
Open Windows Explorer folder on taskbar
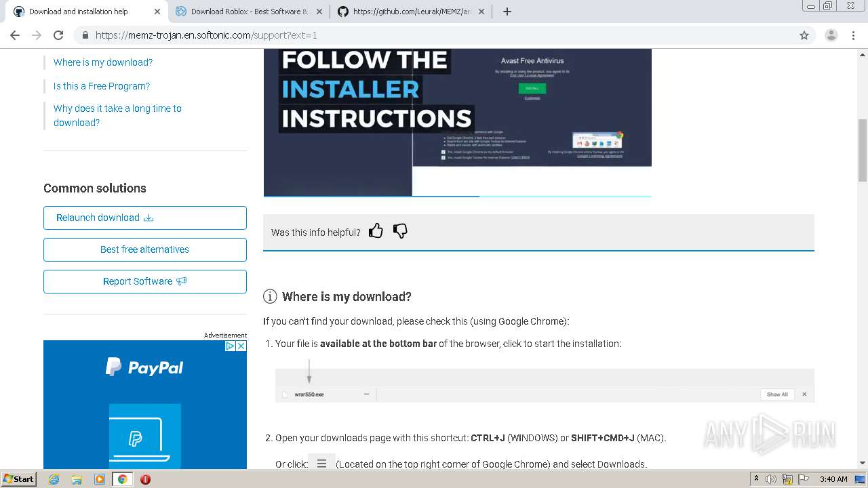tap(77, 479)
